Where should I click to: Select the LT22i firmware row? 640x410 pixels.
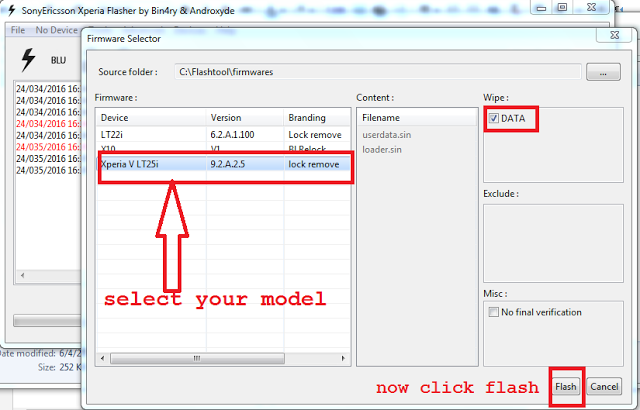point(224,135)
